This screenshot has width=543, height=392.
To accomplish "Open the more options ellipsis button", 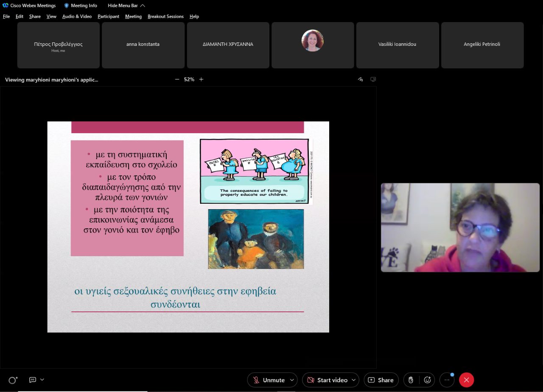I will click(x=447, y=380).
